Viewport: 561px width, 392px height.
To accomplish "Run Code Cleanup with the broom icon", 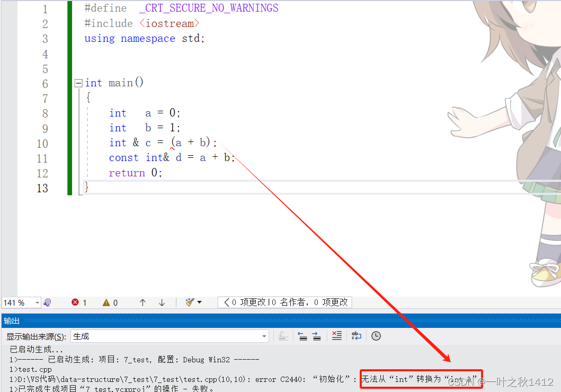I will pyautogui.click(x=190, y=302).
